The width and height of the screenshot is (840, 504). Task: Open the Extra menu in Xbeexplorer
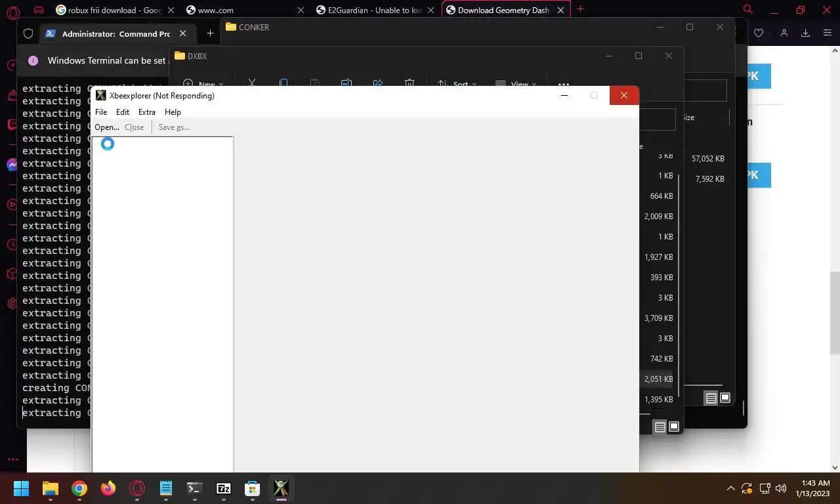[147, 112]
